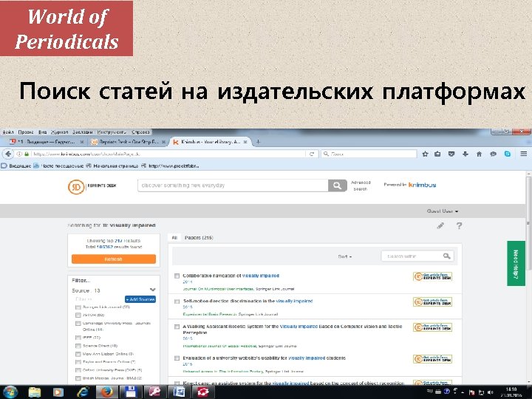Switch to Reprints Desk browser tab

point(129,142)
